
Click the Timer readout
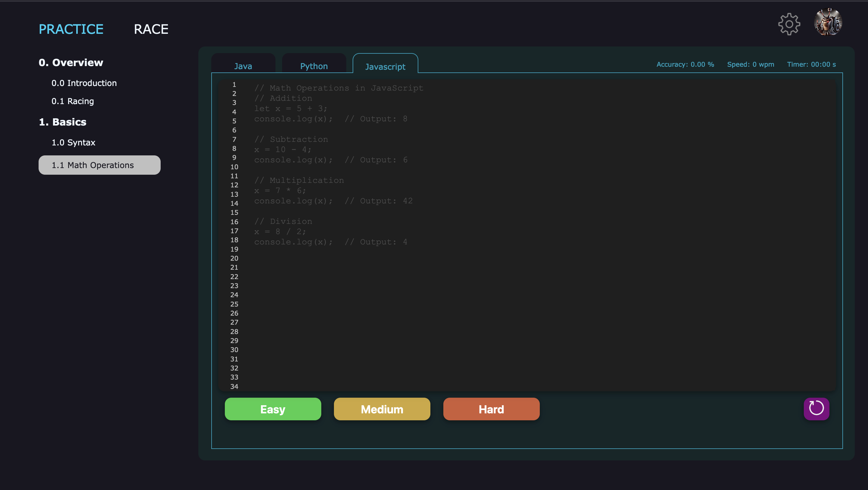click(x=811, y=64)
